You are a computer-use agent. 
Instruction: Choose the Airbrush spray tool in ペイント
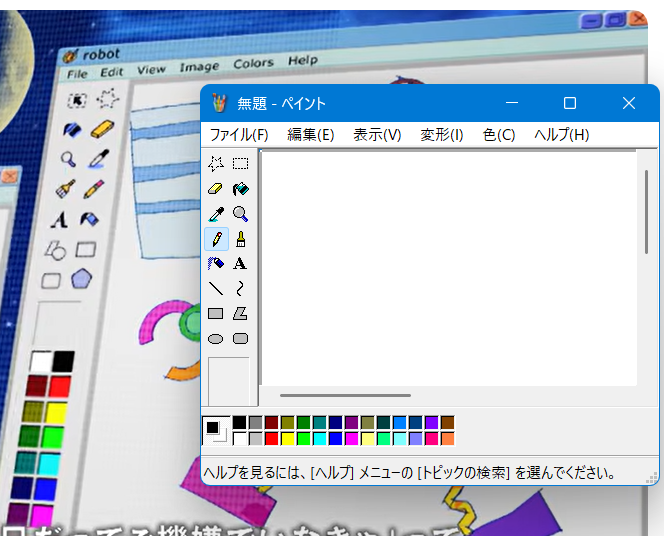tap(216, 263)
